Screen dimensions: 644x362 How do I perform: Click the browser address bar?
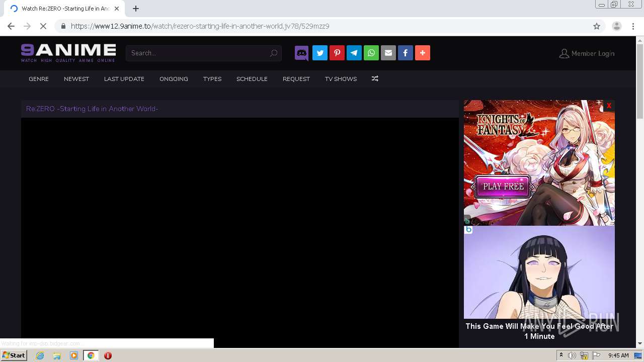(322, 26)
